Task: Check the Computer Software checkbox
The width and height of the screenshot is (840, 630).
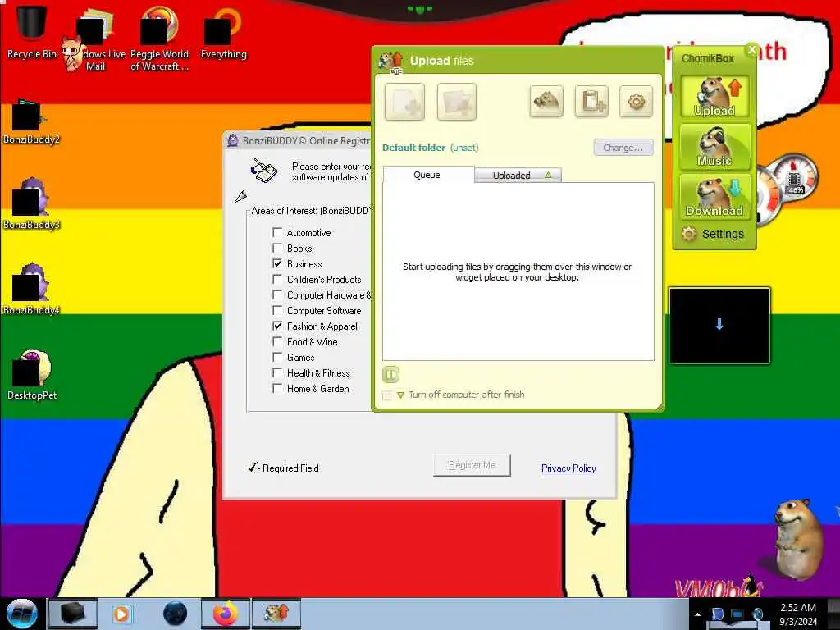Action: [277, 310]
